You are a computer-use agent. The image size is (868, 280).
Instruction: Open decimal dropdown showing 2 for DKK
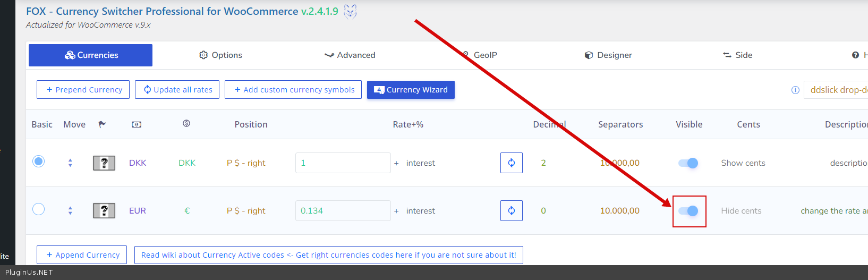coord(543,163)
